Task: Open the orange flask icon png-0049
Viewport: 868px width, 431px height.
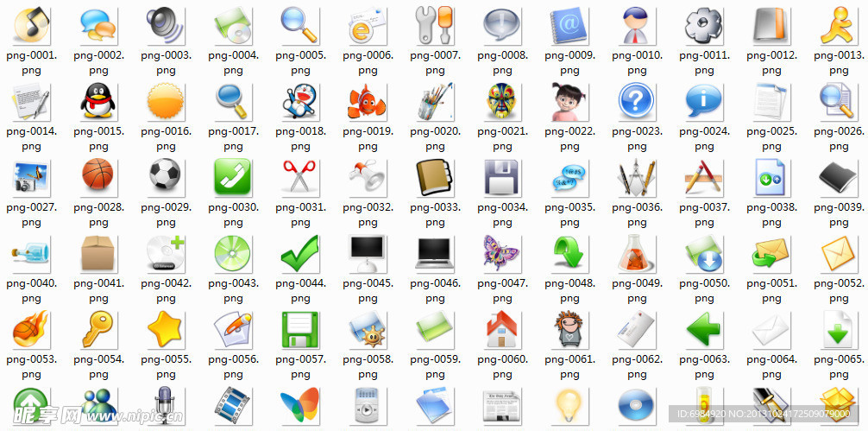Action: [637, 253]
